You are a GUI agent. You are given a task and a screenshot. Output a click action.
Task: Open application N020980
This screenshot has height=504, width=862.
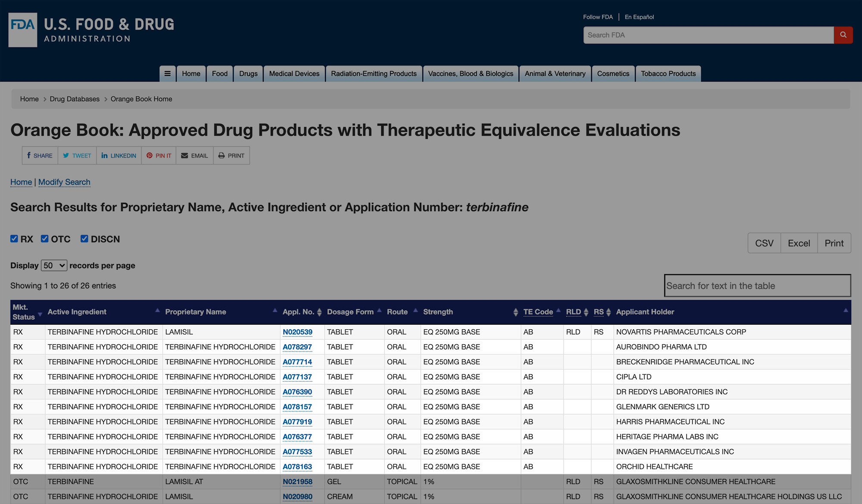pyautogui.click(x=297, y=497)
